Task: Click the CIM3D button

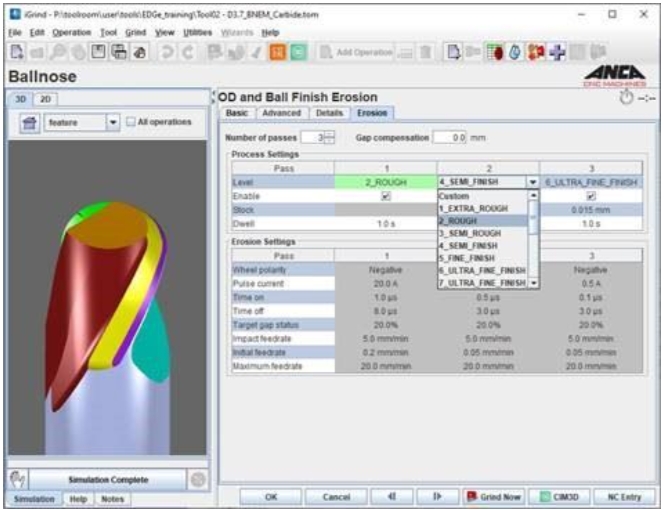Action: click(x=559, y=496)
